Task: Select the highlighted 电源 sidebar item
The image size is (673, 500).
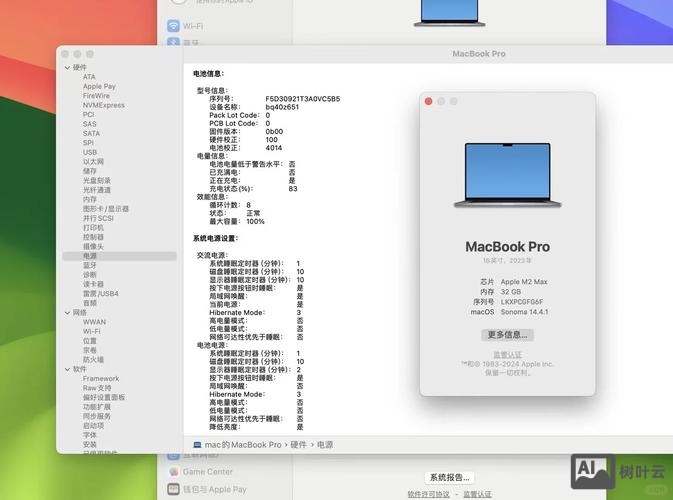Action: pyautogui.click(x=119, y=256)
